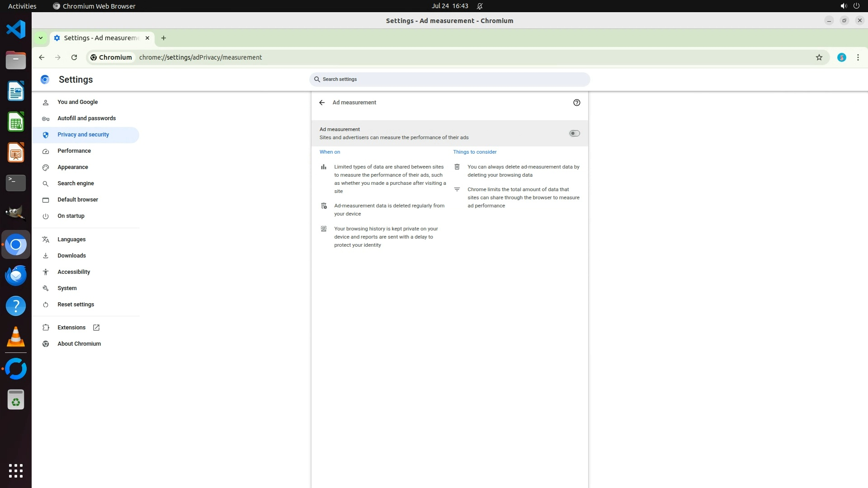The image size is (868, 488).
Task: Open system volume menu in top bar
Action: 843,6
